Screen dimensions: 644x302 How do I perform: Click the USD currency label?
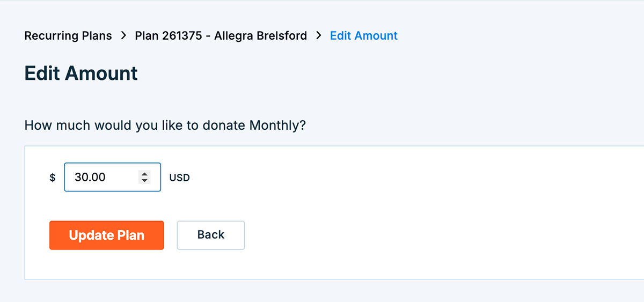[180, 178]
